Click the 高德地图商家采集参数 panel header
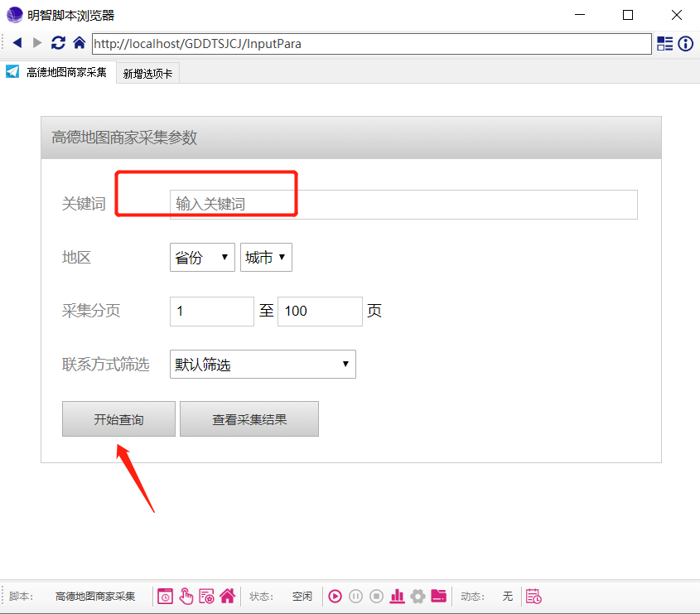Screen dimensions: 700x614 (x=351, y=138)
